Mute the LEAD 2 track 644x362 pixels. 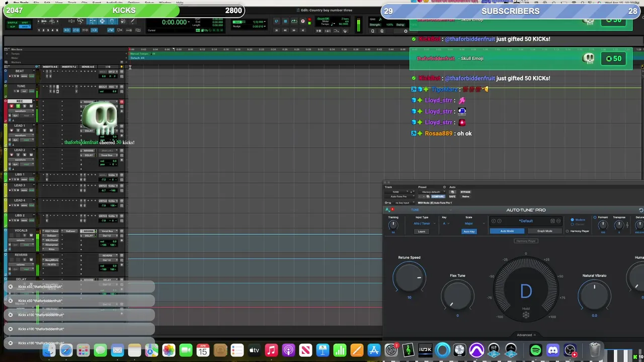[x=31, y=155]
